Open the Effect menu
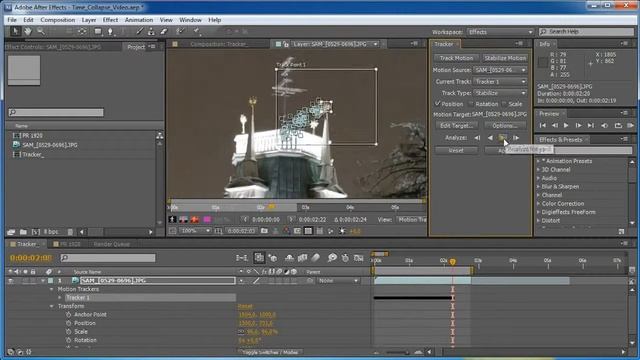The height and width of the screenshot is (360, 640). (x=110, y=20)
